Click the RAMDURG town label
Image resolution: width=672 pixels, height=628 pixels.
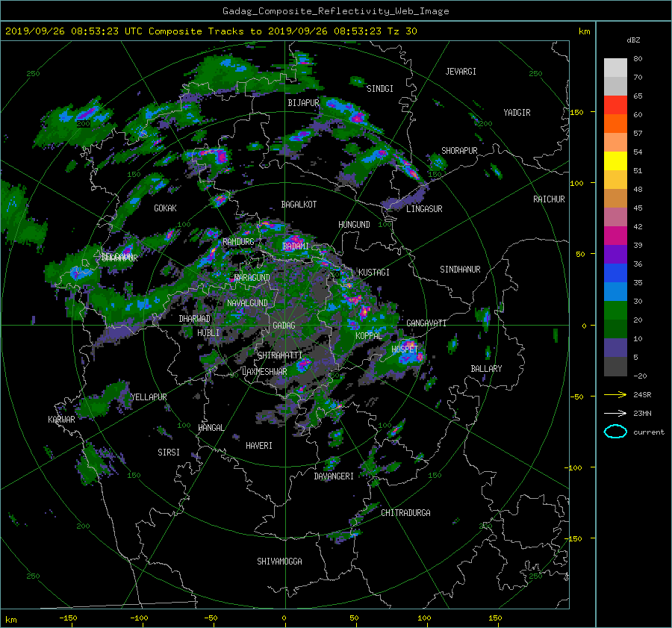pyautogui.click(x=238, y=242)
